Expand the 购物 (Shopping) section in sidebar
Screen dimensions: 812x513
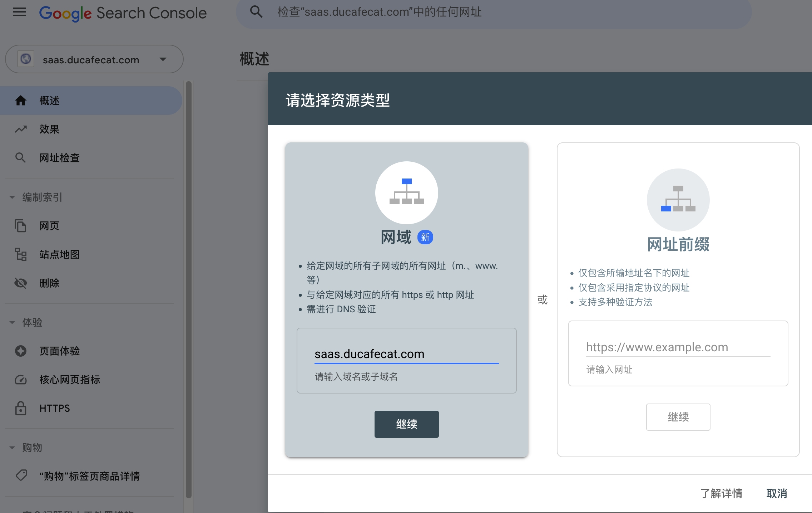click(13, 447)
